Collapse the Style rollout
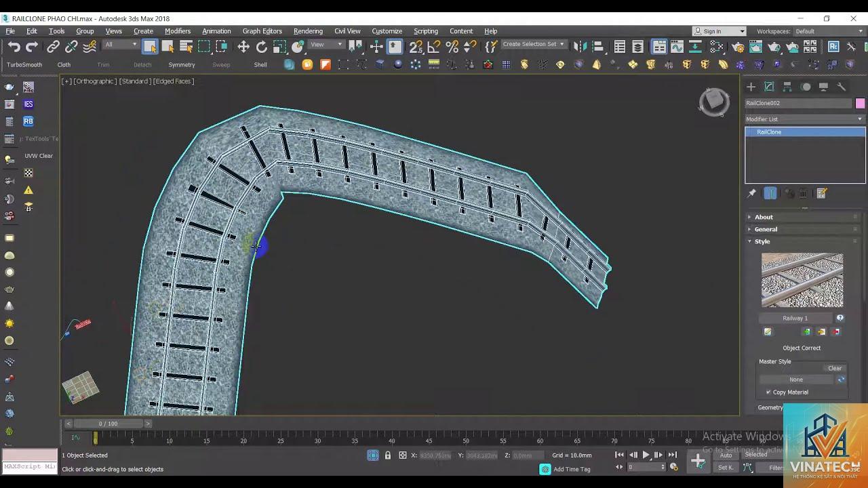 click(804, 241)
